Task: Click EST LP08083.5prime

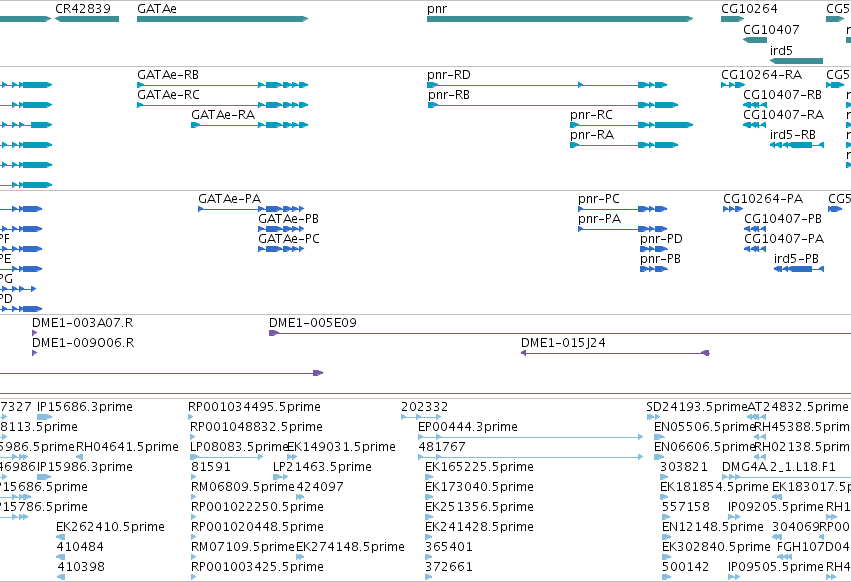Action: [238, 447]
